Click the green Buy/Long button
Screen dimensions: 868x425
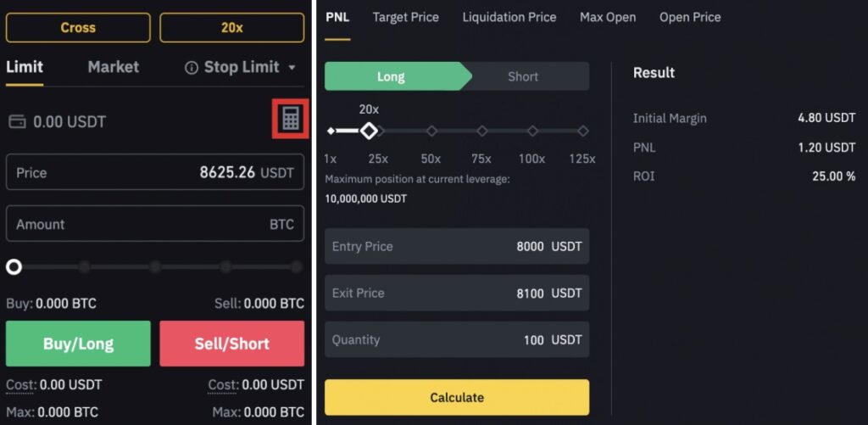[78, 344]
